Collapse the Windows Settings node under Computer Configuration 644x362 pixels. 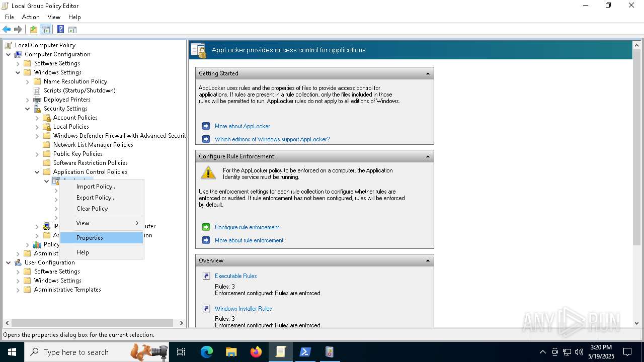(18, 72)
